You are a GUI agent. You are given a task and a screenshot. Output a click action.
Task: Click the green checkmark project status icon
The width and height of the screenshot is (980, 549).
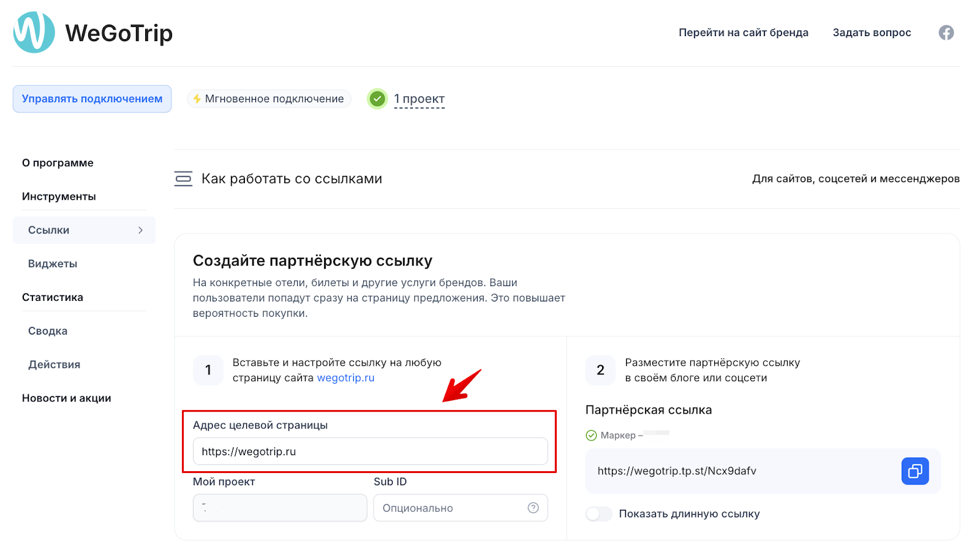coord(377,99)
